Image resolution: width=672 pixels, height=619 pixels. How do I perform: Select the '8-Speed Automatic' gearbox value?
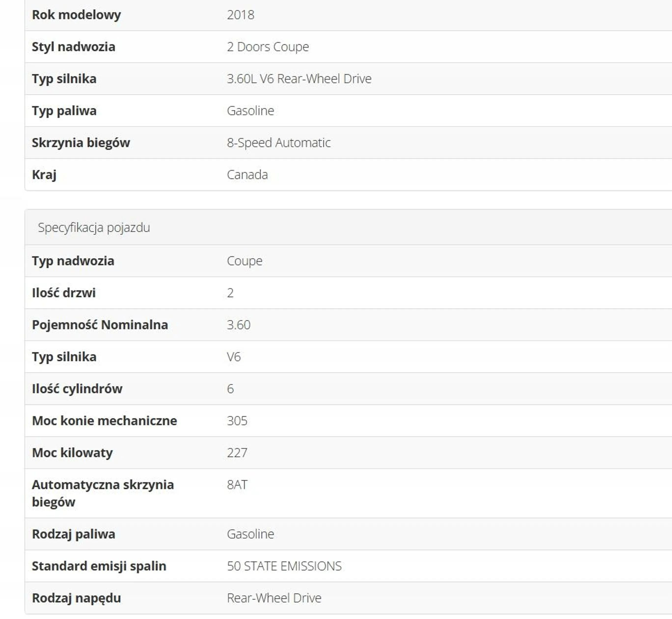tap(279, 143)
